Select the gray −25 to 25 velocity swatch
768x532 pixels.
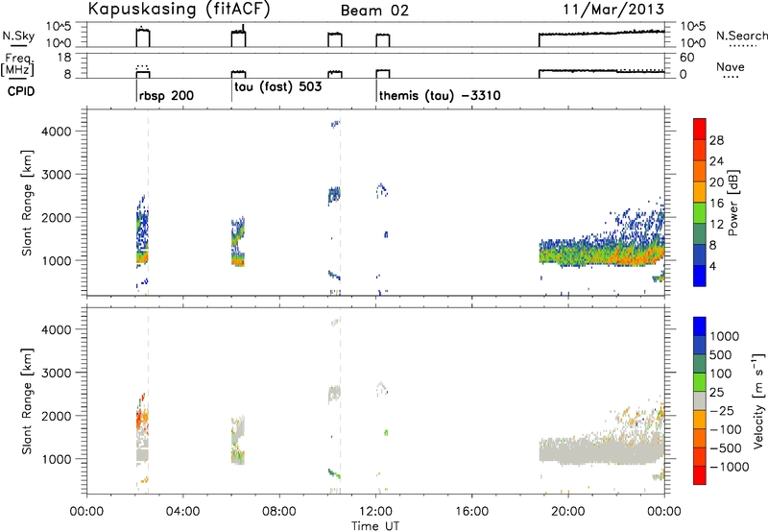[x=700, y=400]
